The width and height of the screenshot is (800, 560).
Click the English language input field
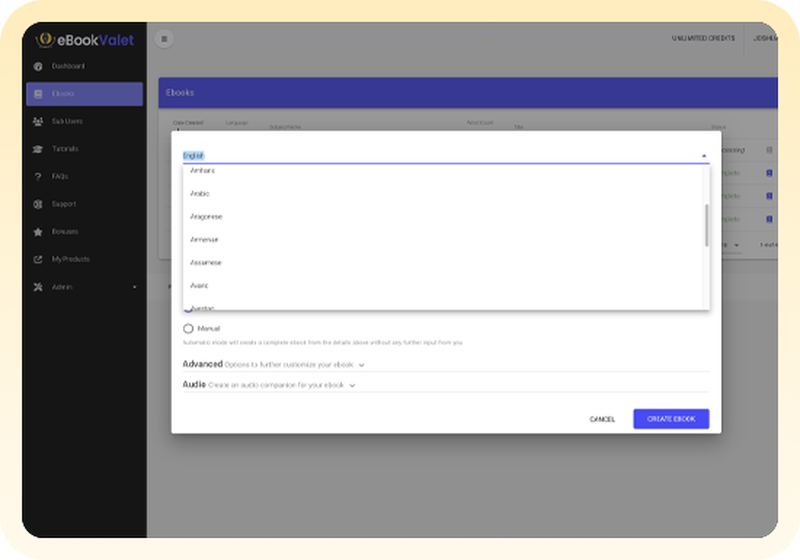[430, 156]
